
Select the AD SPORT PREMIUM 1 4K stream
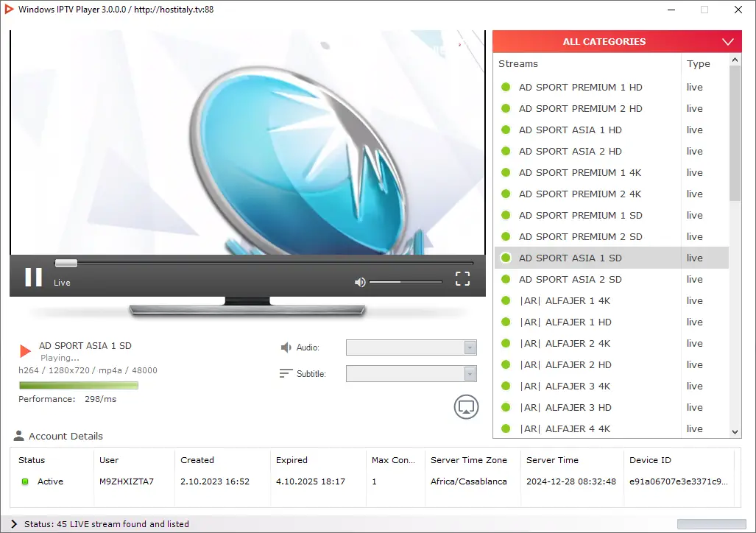[x=611, y=173]
